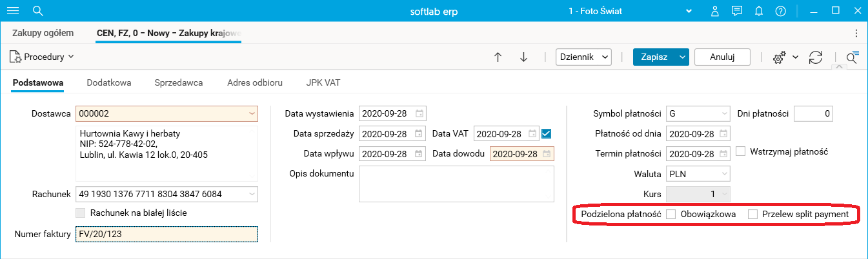
Task: Open the settings gears icon
Action: pos(779,57)
